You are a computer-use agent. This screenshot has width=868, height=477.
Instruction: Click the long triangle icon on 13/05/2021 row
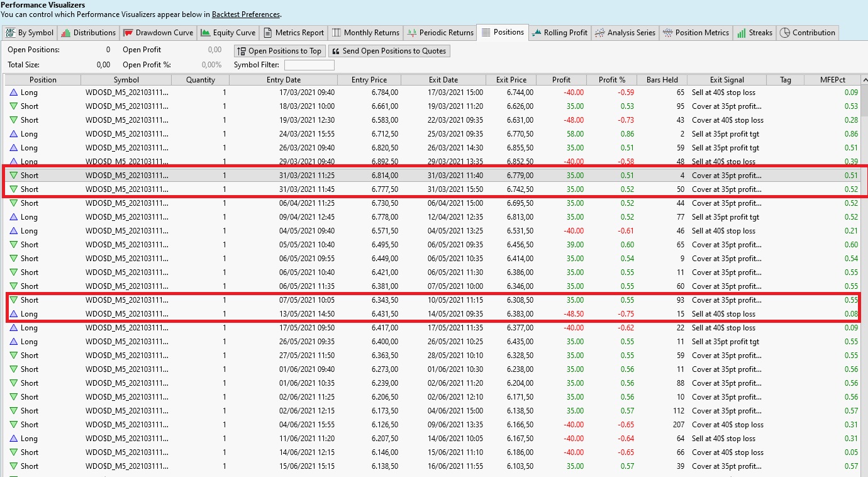(14, 314)
